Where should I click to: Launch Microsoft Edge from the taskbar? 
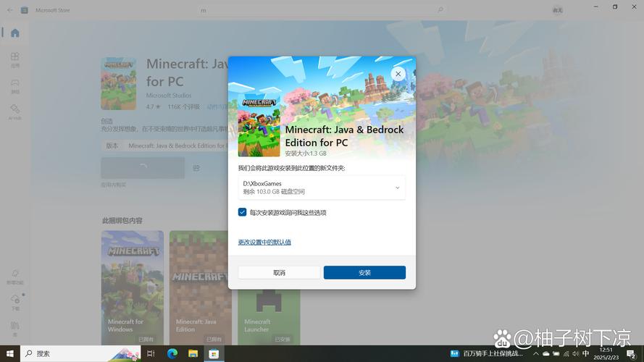[x=172, y=353]
